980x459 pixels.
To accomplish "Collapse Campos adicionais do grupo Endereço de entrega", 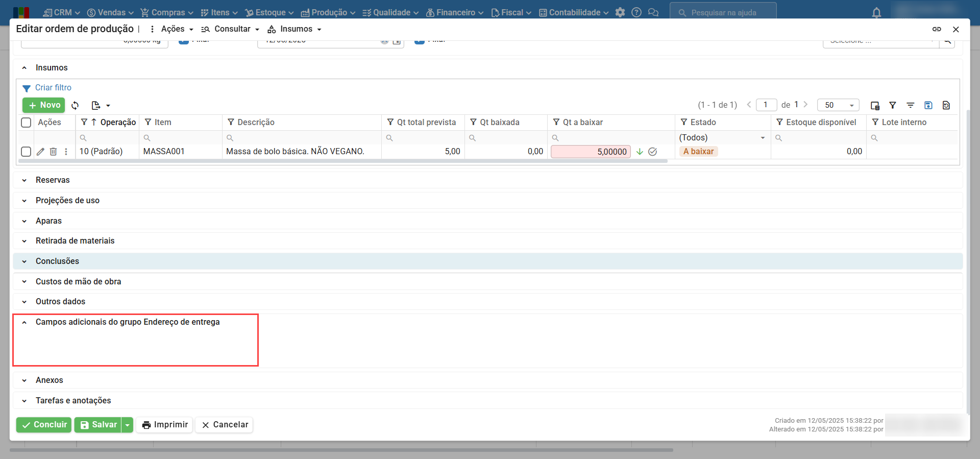I will point(24,322).
